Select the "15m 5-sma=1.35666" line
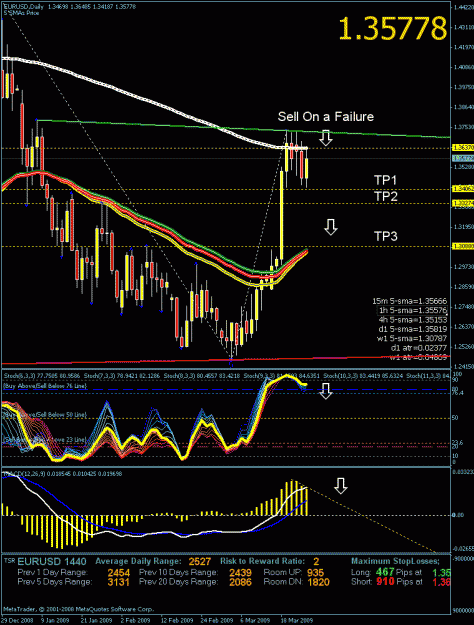 click(x=409, y=301)
